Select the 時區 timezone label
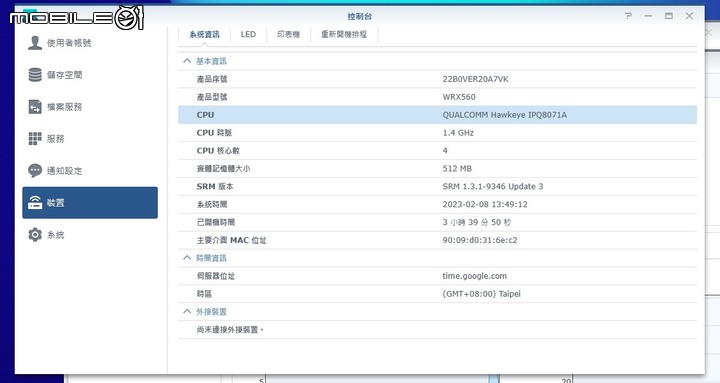Image resolution: width=720 pixels, height=383 pixels. pos(204,294)
